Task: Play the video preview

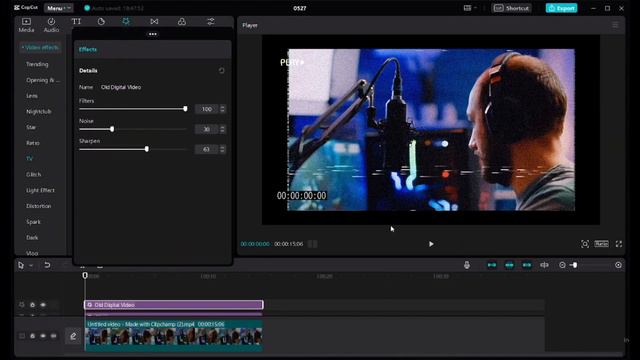Action: [431, 244]
